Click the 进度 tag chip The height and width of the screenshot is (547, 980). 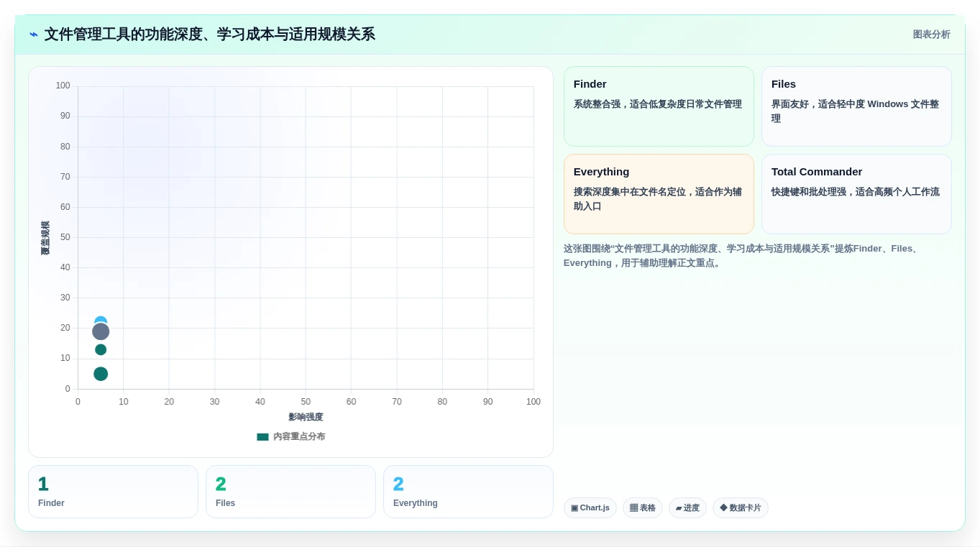(687, 507)
